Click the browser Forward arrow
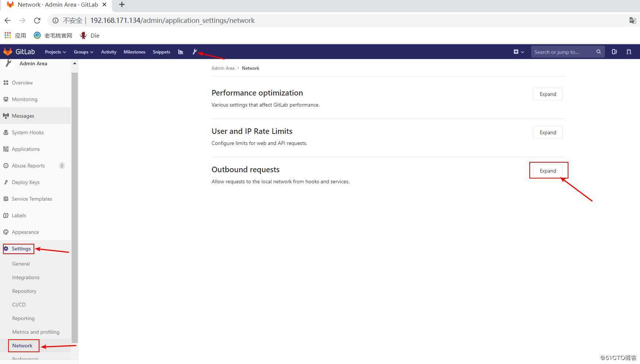 click(x=22, y=21)
